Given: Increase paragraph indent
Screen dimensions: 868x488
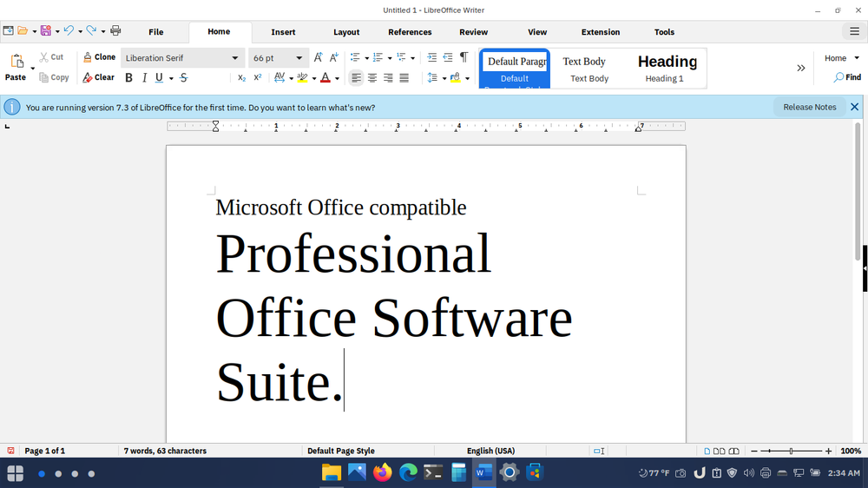Looking at the screenshot, I should click(431, 57).
